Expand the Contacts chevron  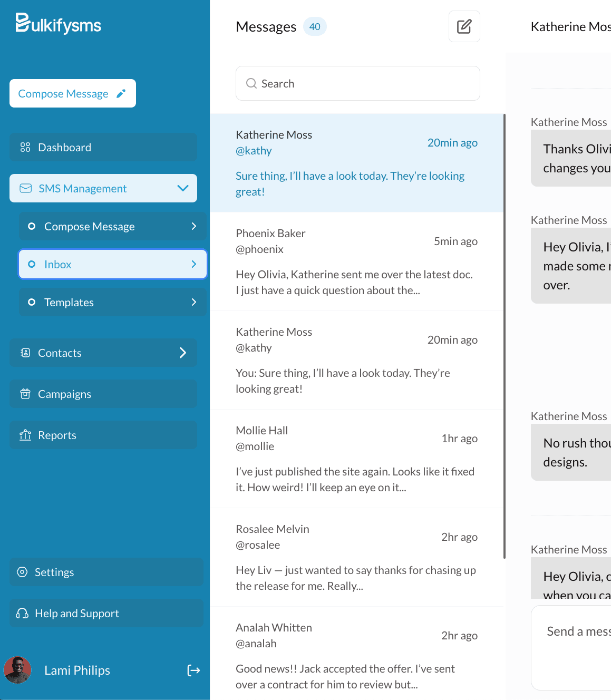183,353
